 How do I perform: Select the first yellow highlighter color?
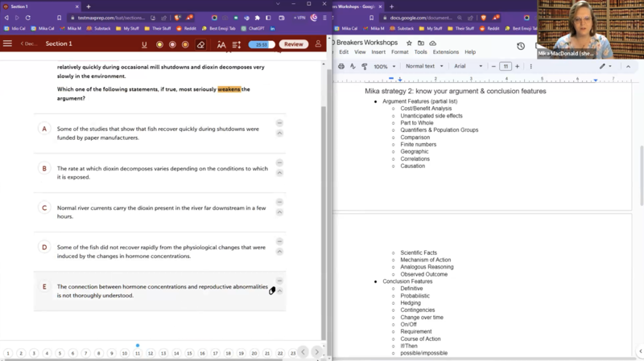tap(159, 44)
